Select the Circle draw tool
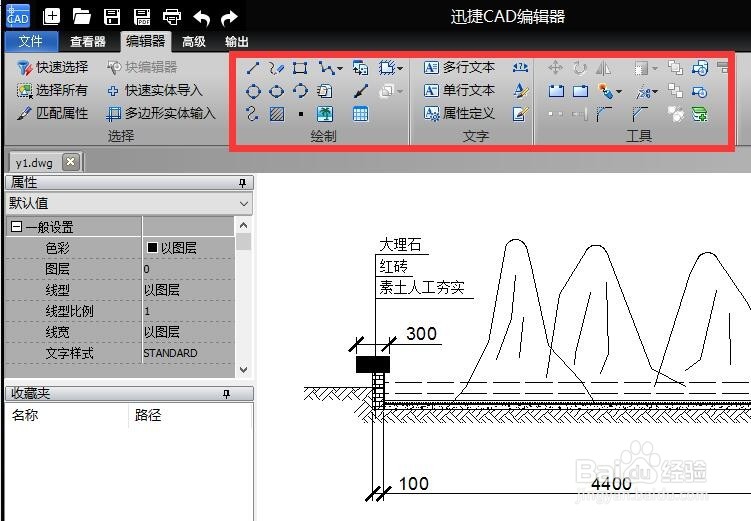Screen dimensions: 751x521 [253, 91]
